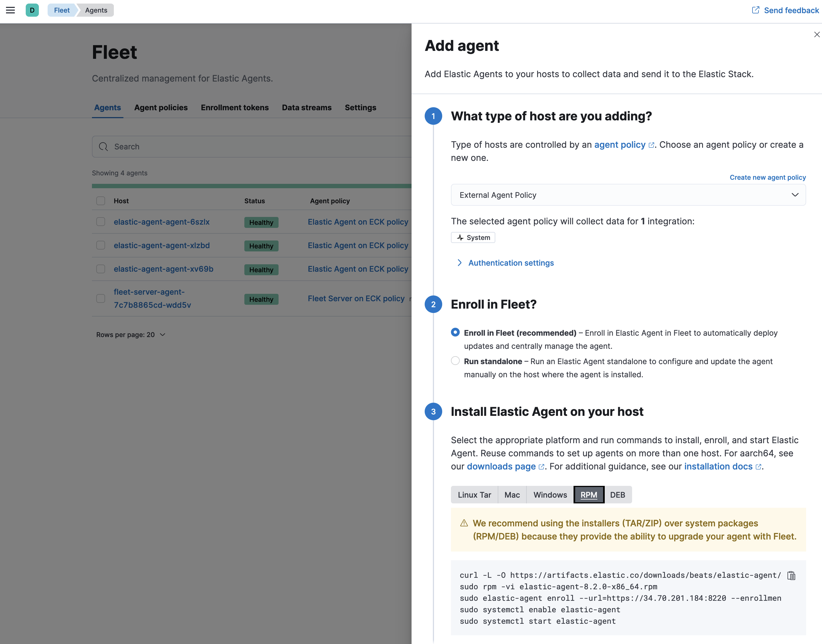Click the Send feedback external link icon
This screenshot has width=822, height=644.
pyautogui.click(x=755, y=10)
